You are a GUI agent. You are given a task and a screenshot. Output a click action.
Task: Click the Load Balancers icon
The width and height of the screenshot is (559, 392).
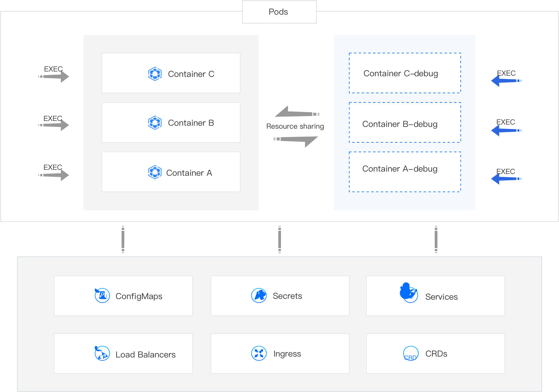click(102, 353)
